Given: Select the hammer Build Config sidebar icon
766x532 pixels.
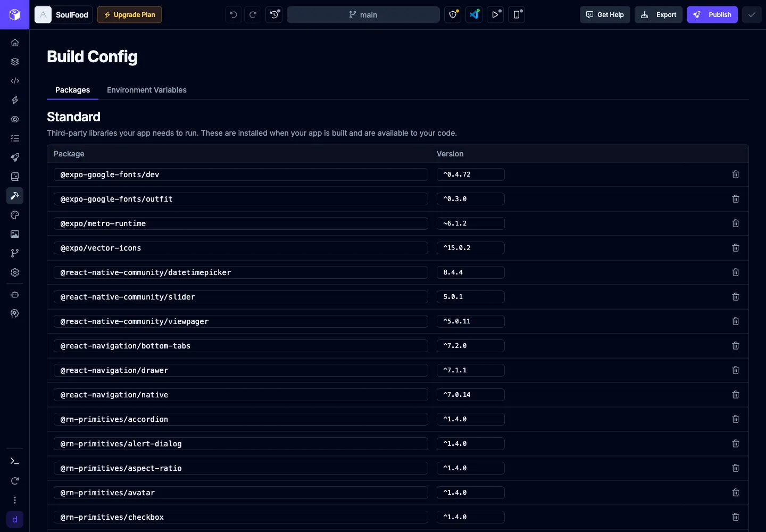Looking at the screenshot, I should 15,196.
